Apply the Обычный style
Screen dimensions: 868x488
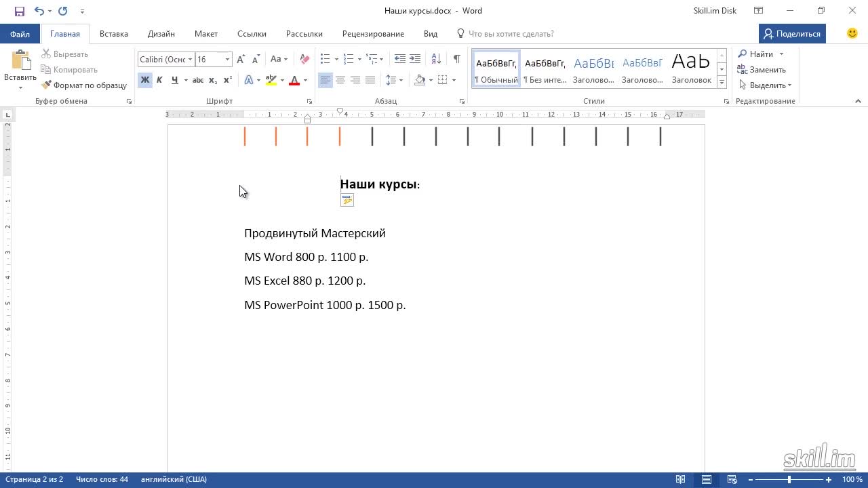[496, 69]
